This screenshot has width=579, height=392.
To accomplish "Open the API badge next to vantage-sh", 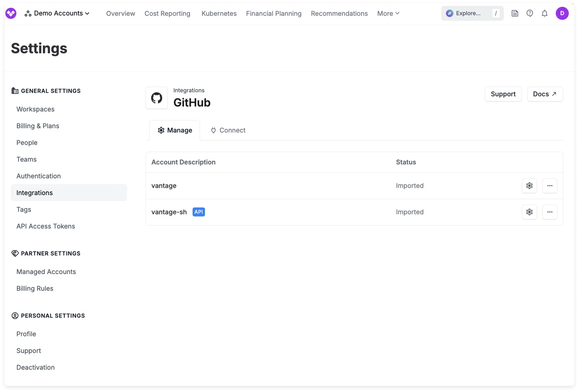I will 198,212.
